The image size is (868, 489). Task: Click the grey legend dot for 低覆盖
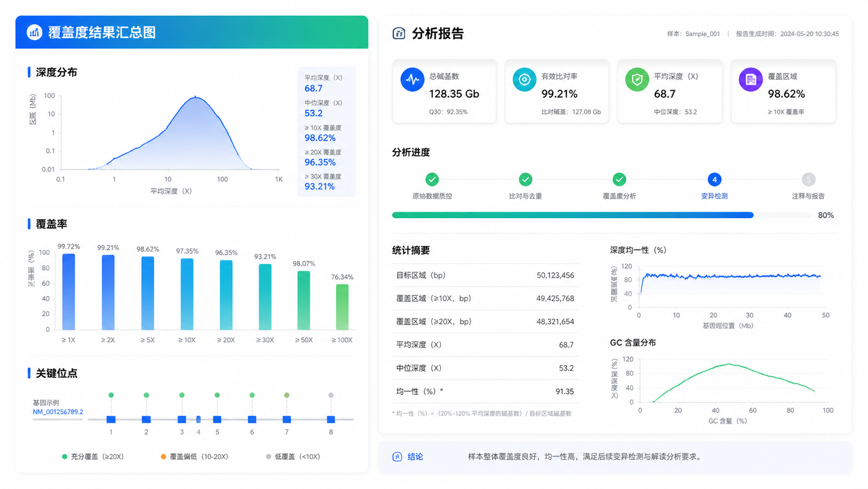[x=268, y=457]
